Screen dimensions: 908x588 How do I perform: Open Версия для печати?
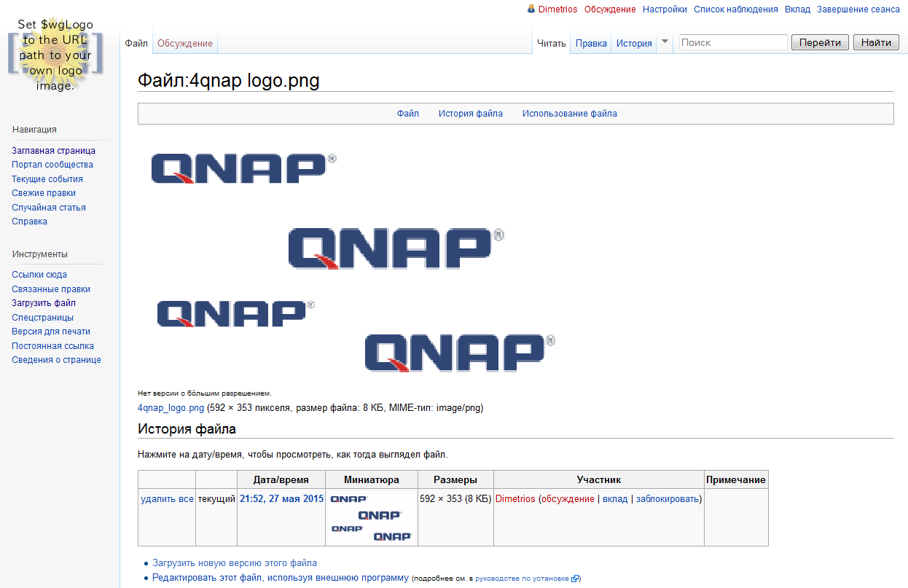tap(51, 332)
